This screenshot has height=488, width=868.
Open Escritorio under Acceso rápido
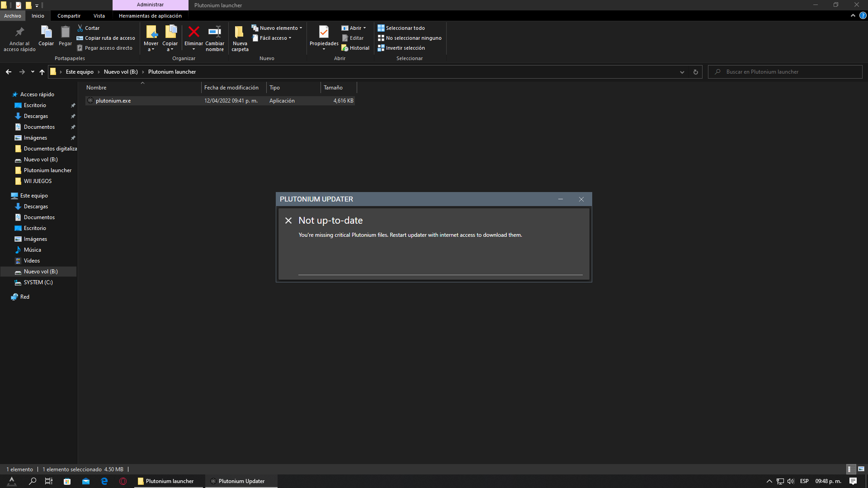pyautogui.click(x=35, y=105)
